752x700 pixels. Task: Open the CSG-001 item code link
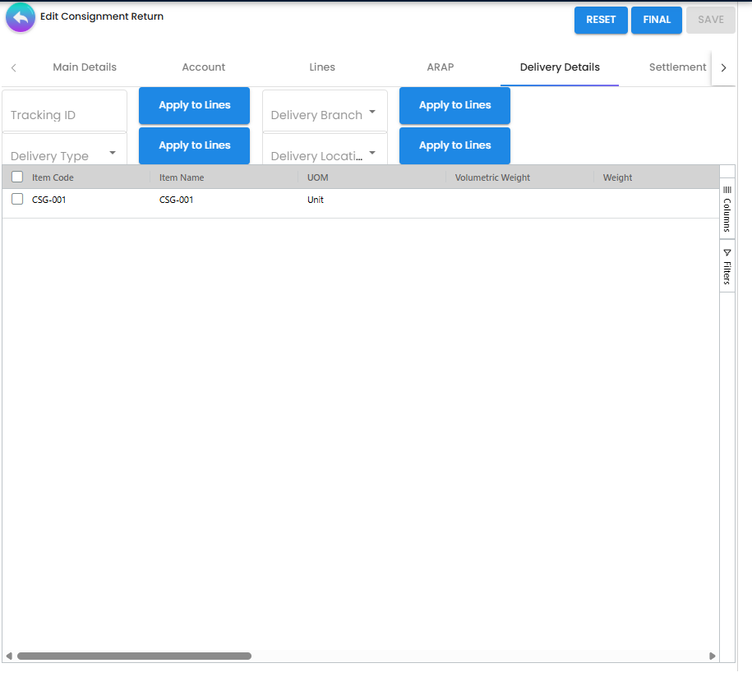48,199
